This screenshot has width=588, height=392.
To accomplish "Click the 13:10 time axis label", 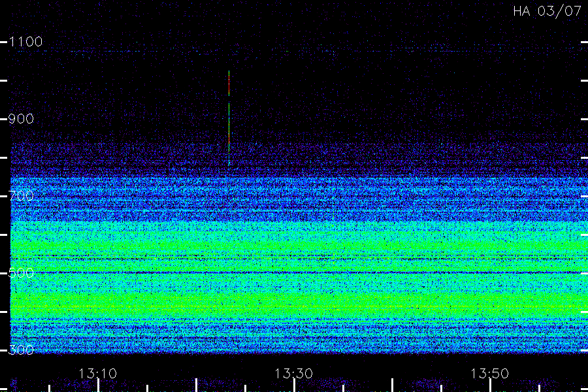I will [98, 374].
